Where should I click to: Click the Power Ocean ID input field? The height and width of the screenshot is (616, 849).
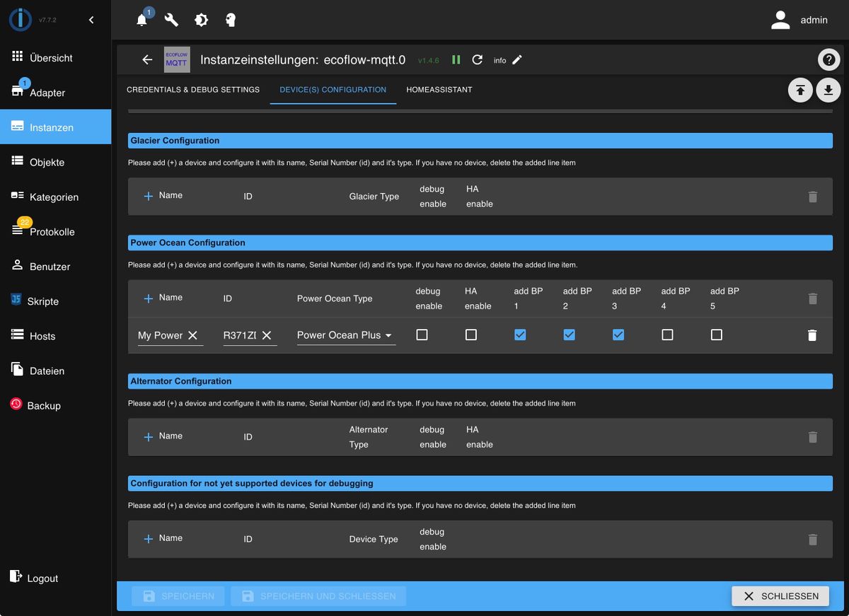[250, 335]
